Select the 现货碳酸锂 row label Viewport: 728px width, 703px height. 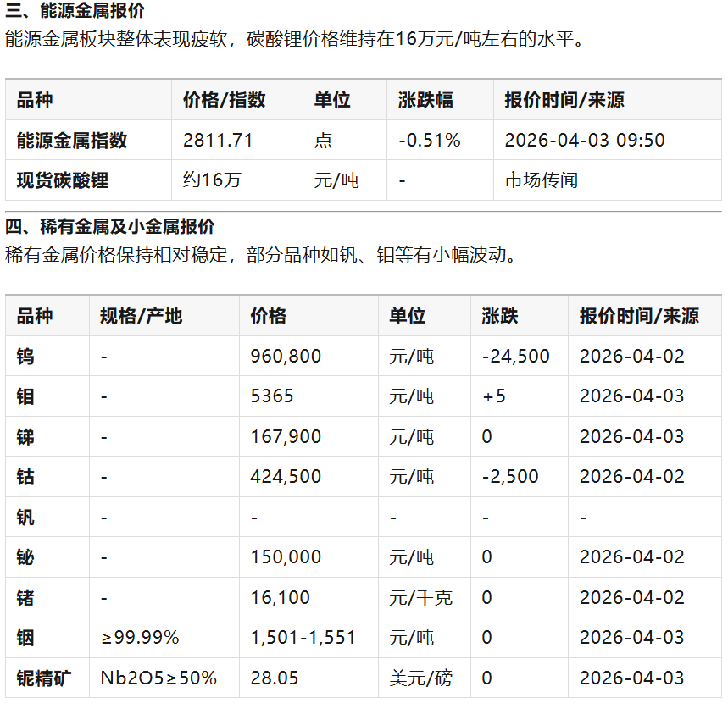coord(63,180)
